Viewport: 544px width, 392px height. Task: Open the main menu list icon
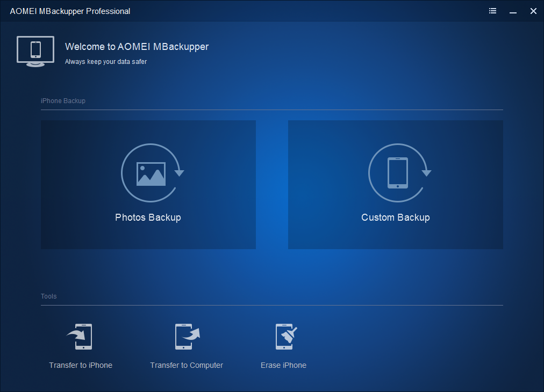492,11
